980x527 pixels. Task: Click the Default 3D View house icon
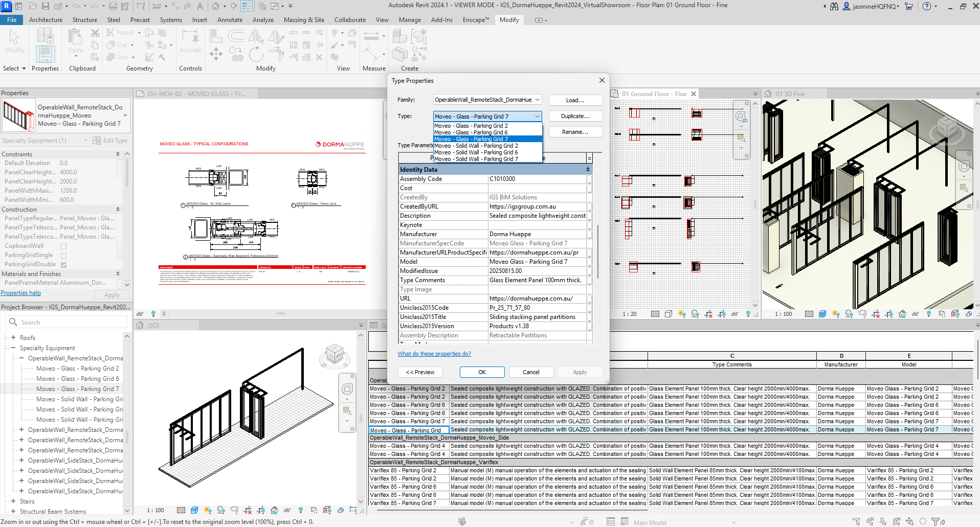[216, 6]
